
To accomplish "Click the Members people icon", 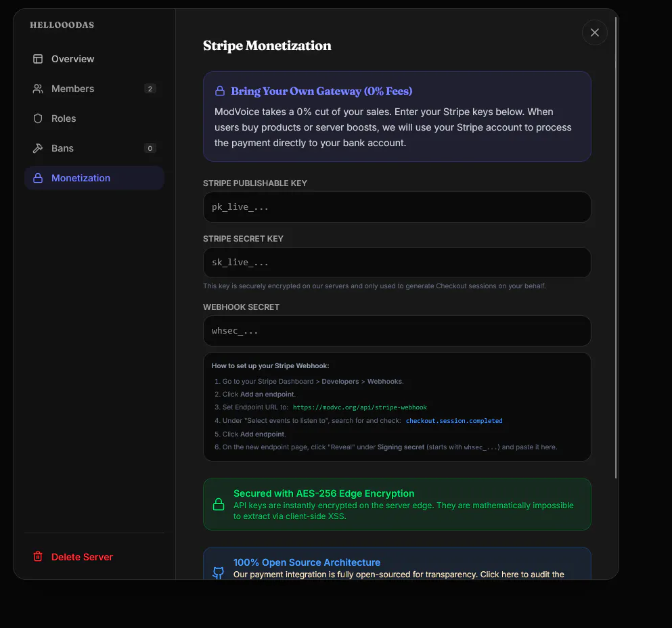I will coord(38,89).
